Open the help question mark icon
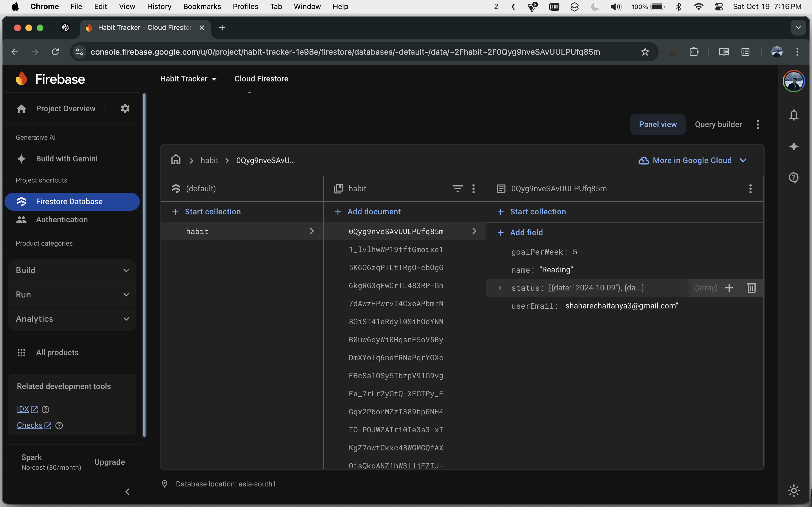This screenshot has width=812, height=507. pos(794,177)
